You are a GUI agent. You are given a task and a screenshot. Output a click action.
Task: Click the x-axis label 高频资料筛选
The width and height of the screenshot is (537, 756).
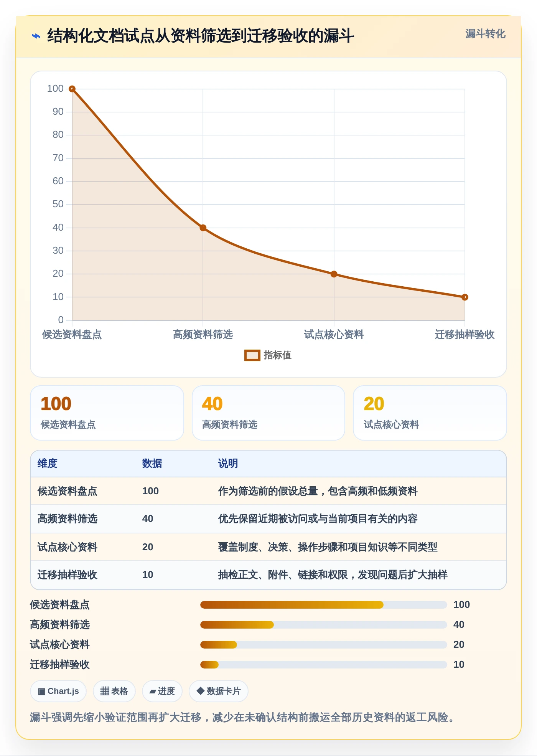pos(203,335)
